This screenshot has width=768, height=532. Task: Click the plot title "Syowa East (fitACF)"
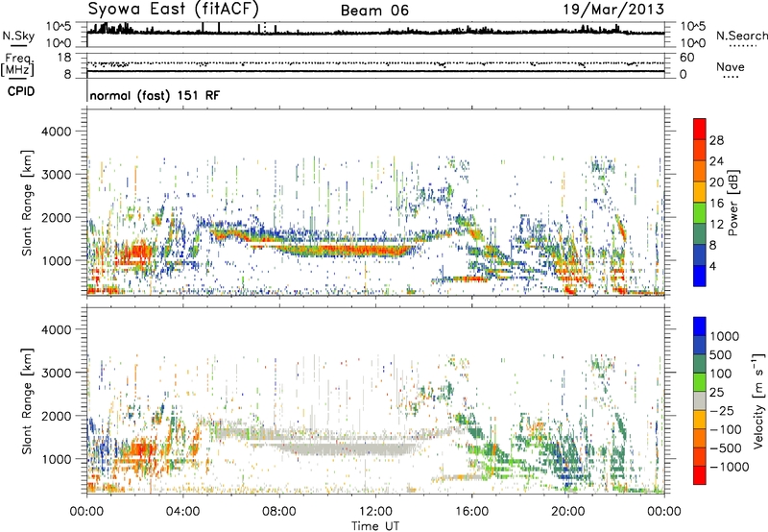(174, 10)
